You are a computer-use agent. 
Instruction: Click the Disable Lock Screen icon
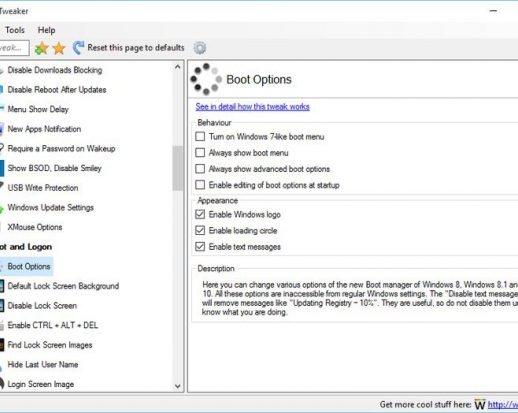click(x=2, y=305)
